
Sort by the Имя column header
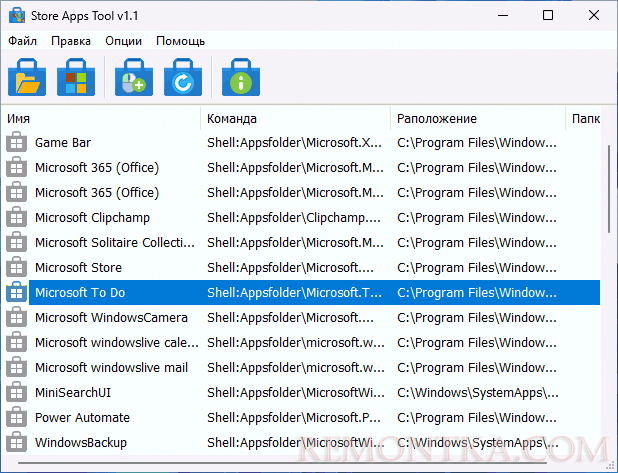(x=101, y=118)
